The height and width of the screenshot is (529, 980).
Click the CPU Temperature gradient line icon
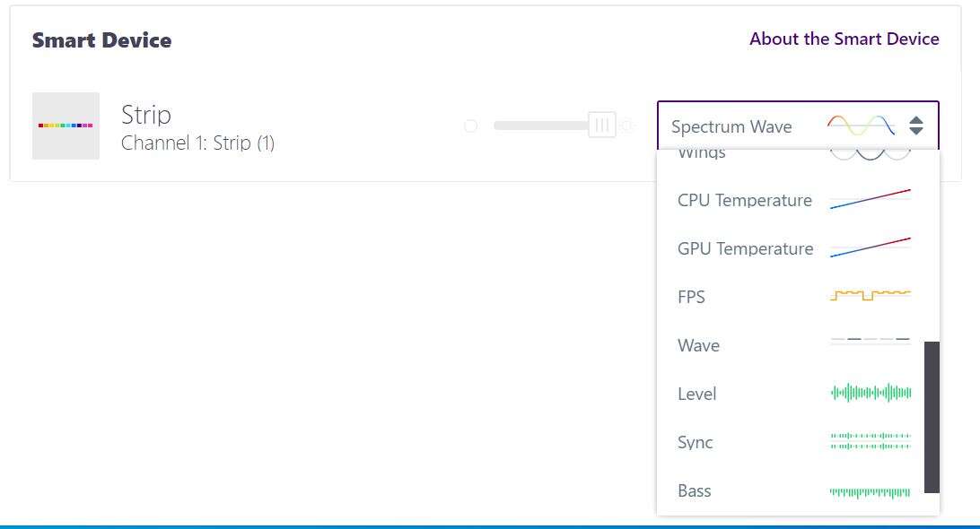(x=870, y=199)
